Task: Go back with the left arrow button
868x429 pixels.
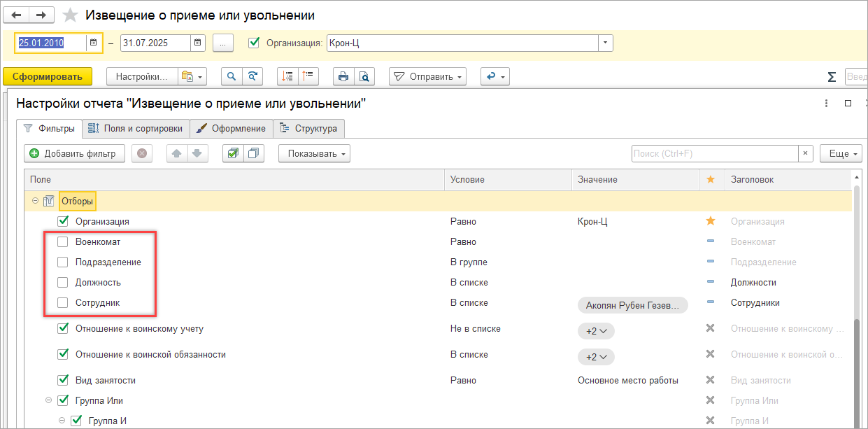Action: tap(17, 15)
